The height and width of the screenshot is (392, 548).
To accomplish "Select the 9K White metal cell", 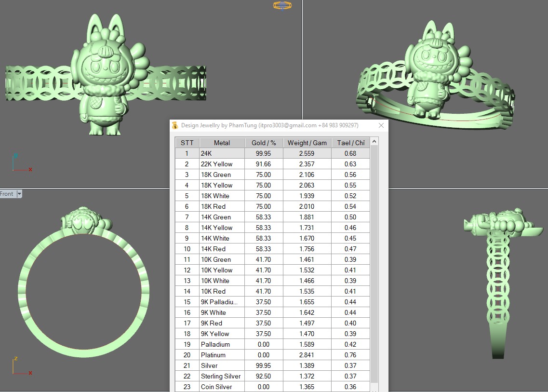I will pos(222,312).
